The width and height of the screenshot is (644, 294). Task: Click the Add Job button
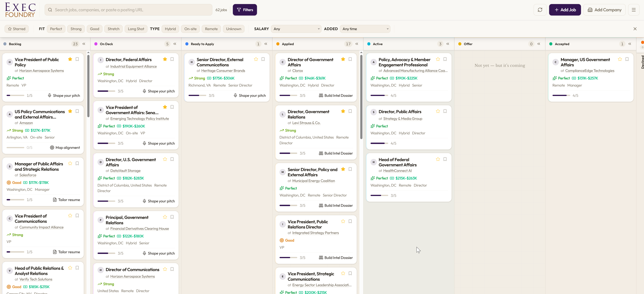tap(565, 10)
